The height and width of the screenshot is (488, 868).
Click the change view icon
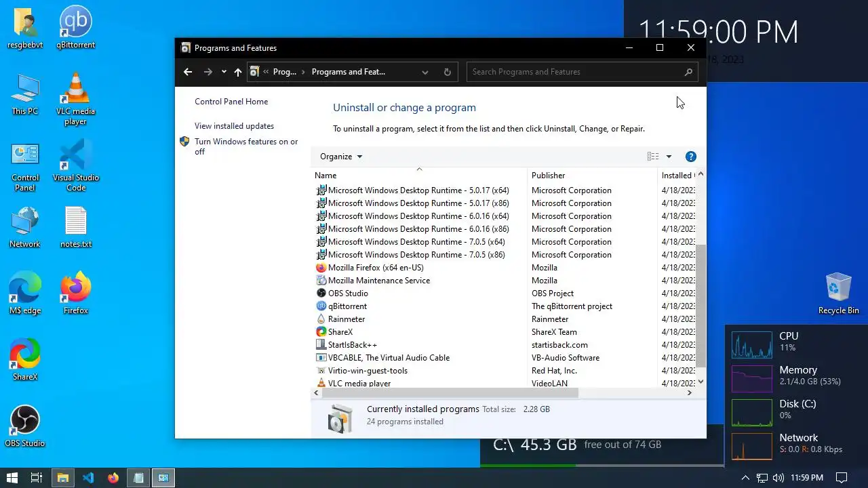[653, 157]
